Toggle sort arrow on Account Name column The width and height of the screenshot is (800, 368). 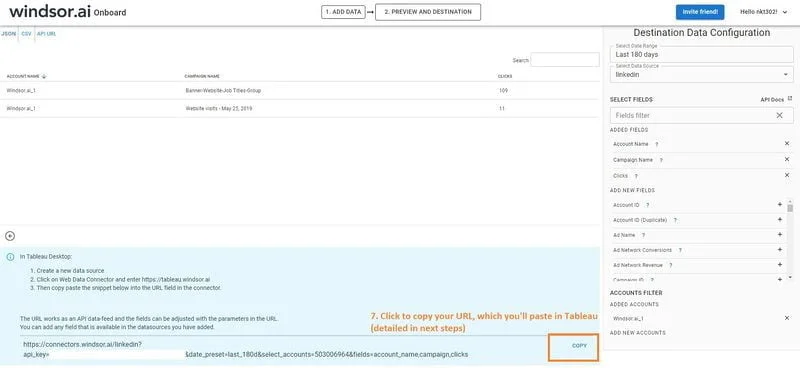[44, 76]
